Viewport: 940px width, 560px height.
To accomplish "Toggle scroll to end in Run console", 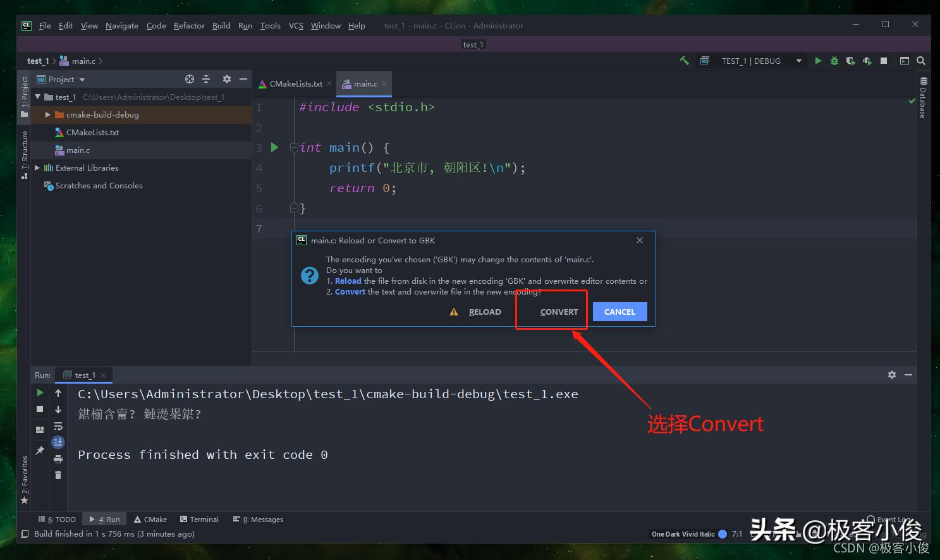I will 58,442.
